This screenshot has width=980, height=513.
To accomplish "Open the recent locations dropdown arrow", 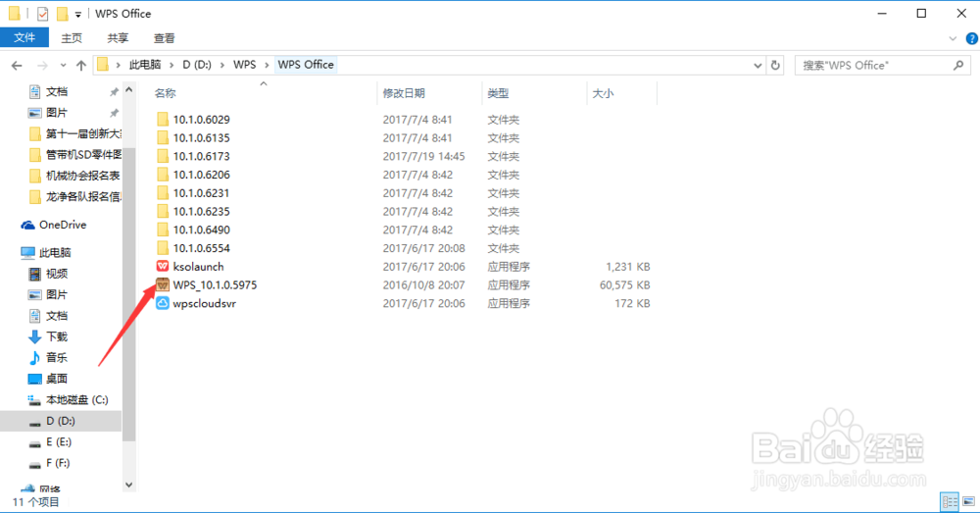I will (63, 65).
